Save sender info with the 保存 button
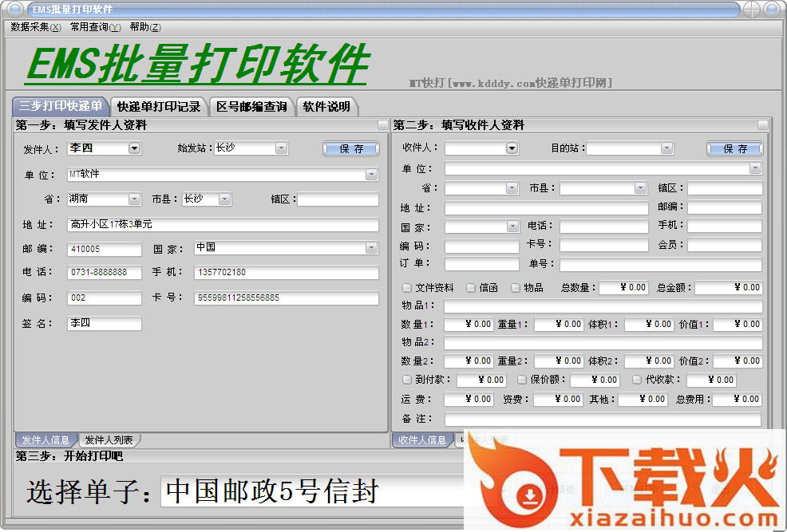 pyautogui.click(x=351, y=149)
